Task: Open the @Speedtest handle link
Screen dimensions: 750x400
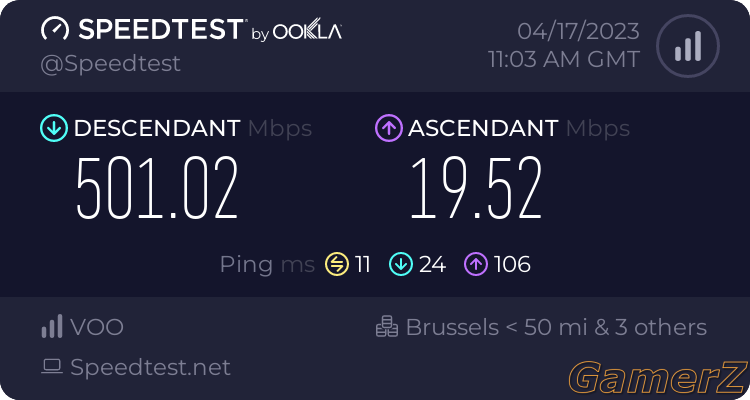Action: tap(110, 64)
